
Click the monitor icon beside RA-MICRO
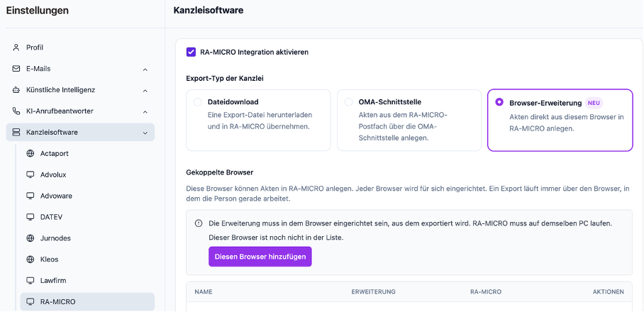[30, 302]
